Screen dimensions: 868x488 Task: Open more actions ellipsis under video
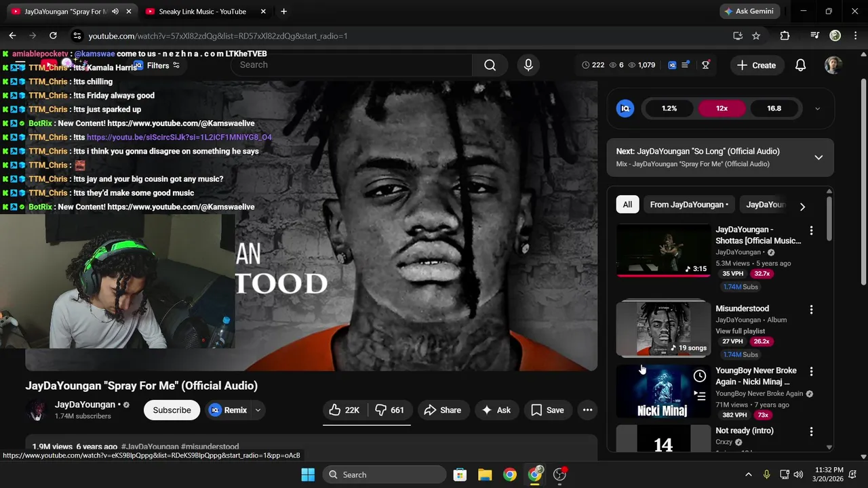[x=587, y=410]
